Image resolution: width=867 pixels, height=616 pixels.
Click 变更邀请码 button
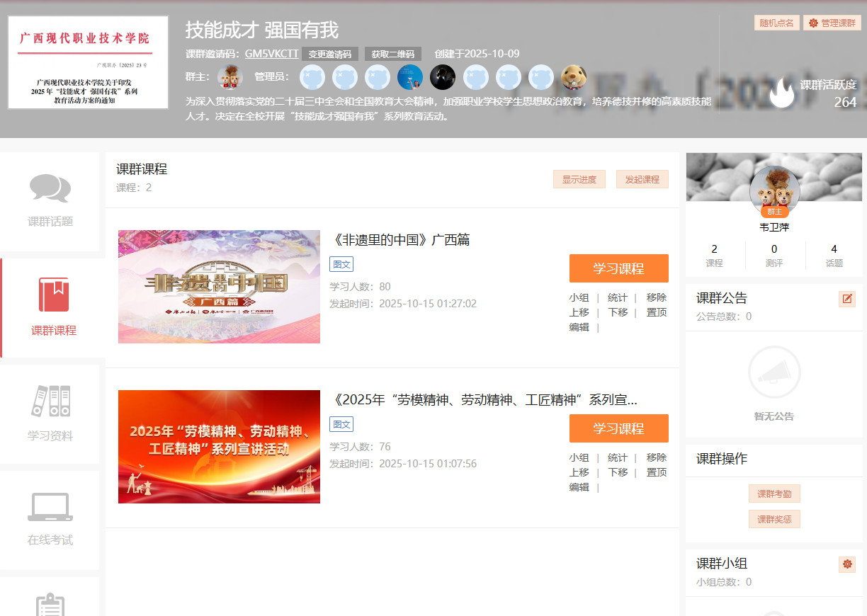tap(329, 54)
